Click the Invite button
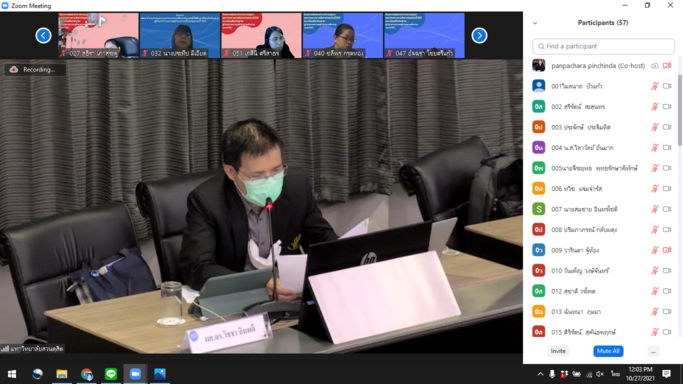 pos(558,351)
